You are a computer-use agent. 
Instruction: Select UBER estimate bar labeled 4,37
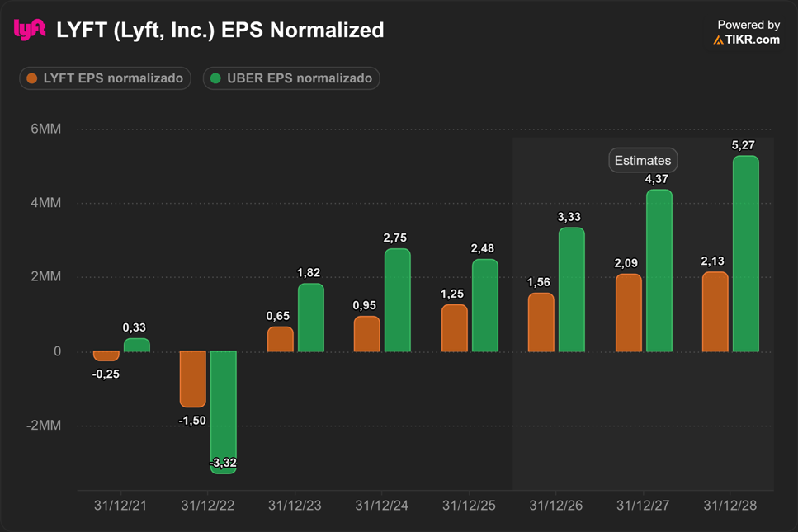(x=659, y=271)
